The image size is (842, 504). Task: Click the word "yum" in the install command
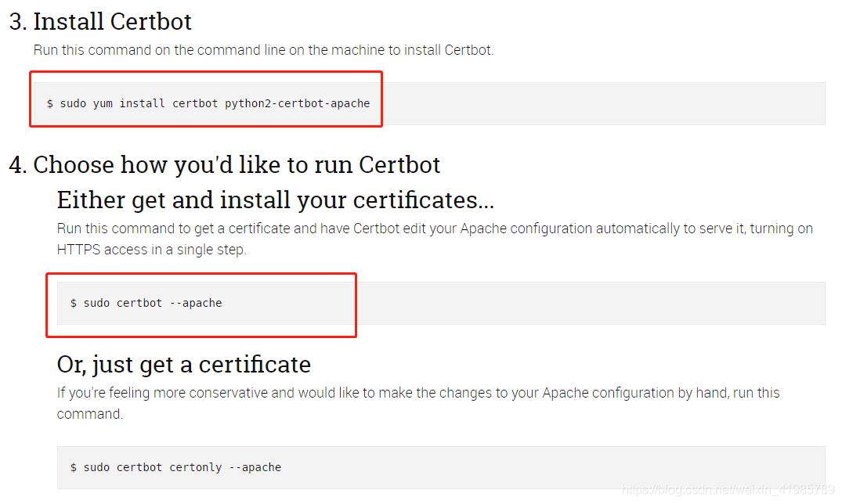[103, 103]
